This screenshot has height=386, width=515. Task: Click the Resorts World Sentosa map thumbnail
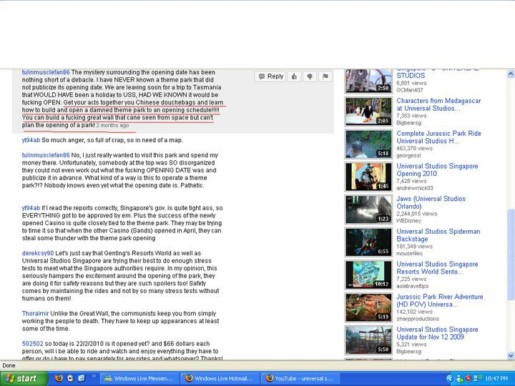[368, 275]
